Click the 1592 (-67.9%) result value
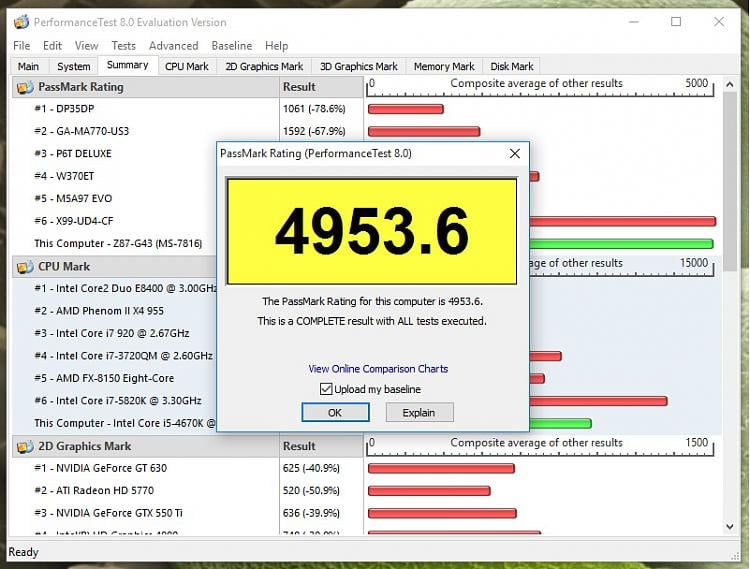Image resolution: width=750 pixels, height=569 pixels. click(314, 131)
